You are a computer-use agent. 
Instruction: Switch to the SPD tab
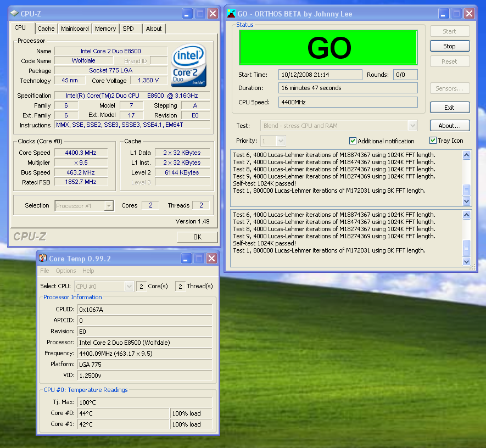128,29
